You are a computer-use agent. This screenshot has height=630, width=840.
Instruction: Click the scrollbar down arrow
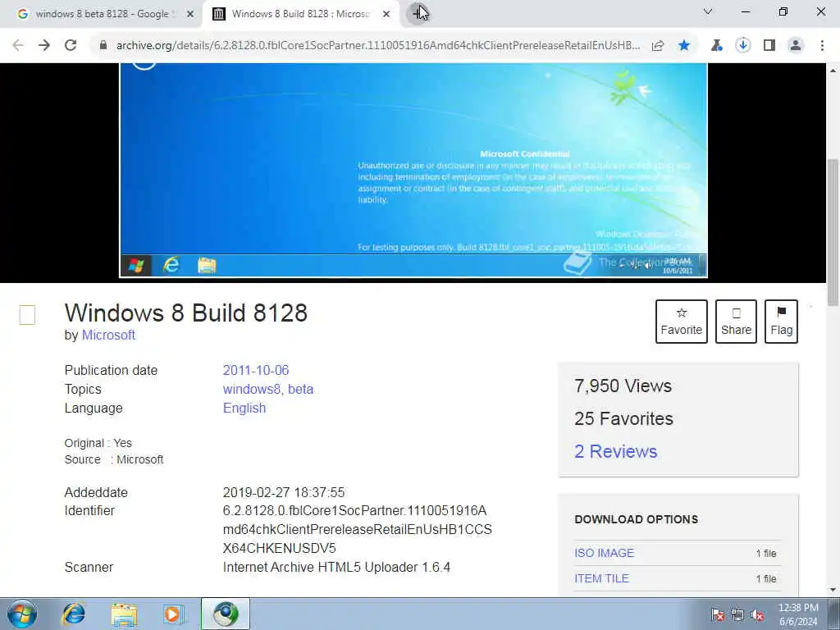click(x=833, y=590)
